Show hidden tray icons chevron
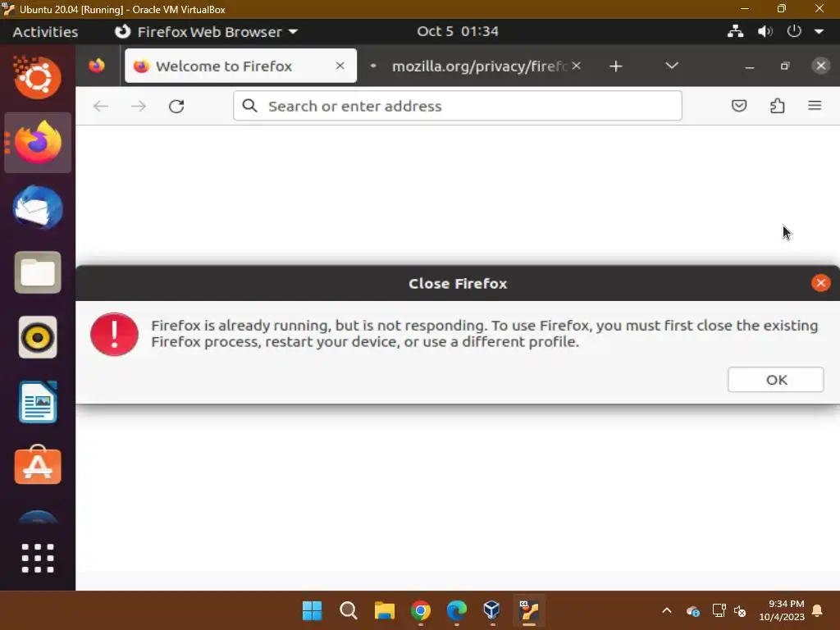 (666, 610)
